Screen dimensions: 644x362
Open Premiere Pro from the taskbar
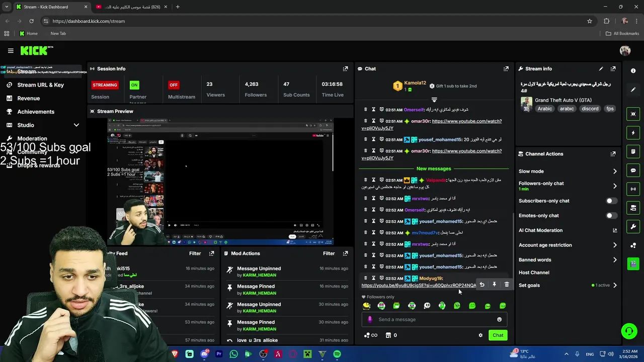tap(219, 354)
